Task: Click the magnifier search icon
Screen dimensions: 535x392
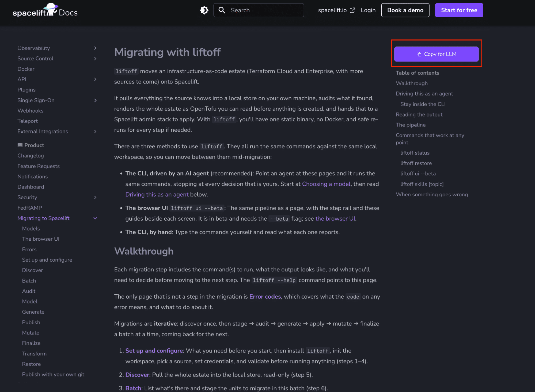Action: point(222,10)
